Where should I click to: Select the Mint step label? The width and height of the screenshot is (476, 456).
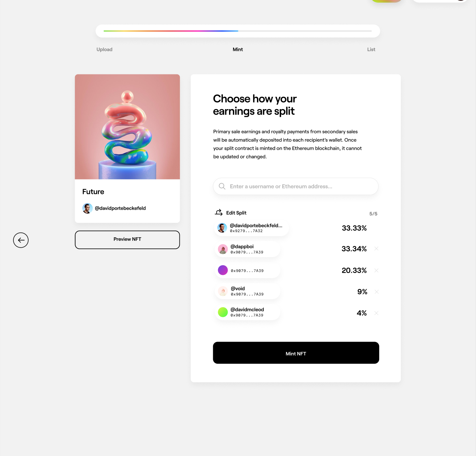[x=238, y=50]
